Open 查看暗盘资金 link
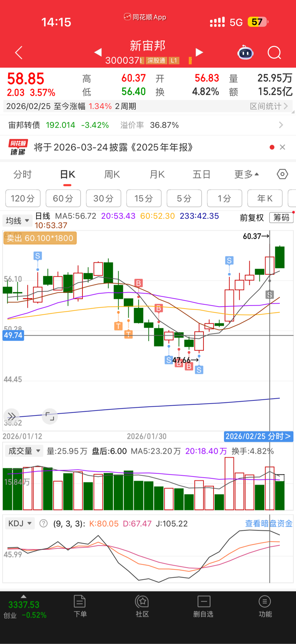This screenshot has width=296, height=644. pos(269,524)
